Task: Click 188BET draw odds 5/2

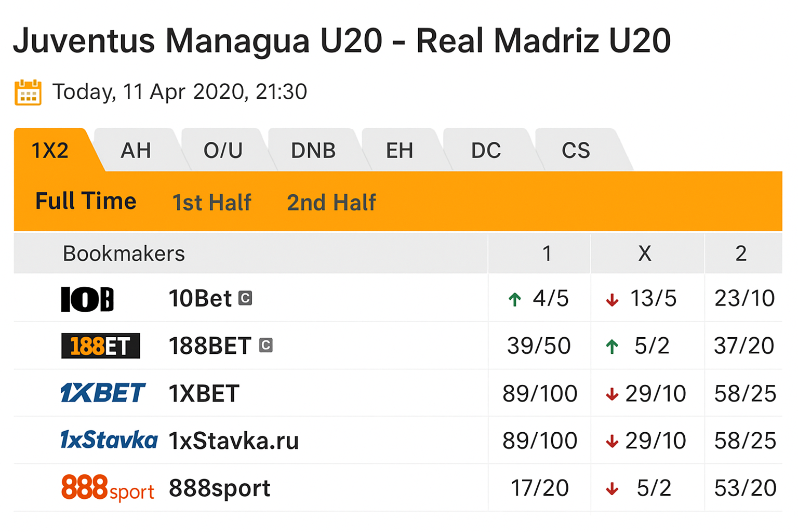Action: [652, 346]
